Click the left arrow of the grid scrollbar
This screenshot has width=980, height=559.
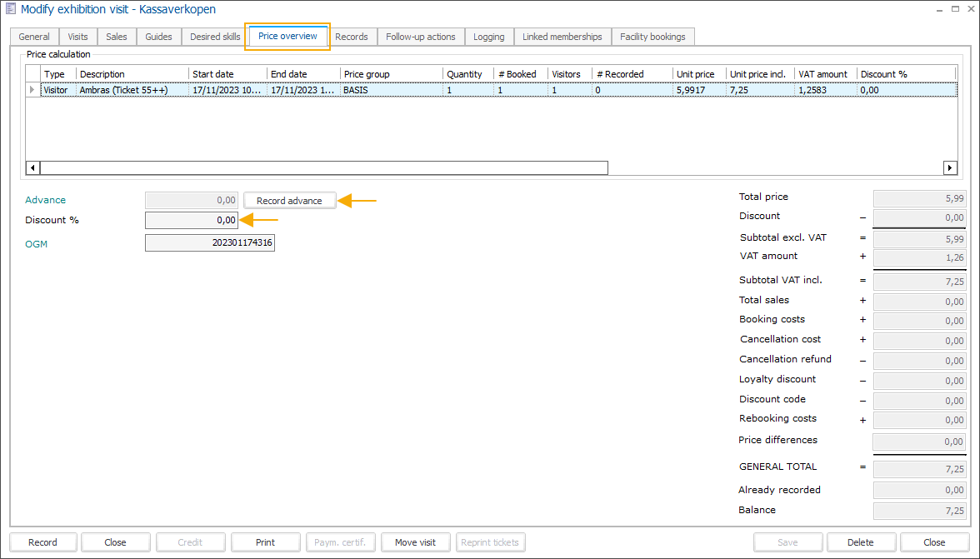click(32, 167)
